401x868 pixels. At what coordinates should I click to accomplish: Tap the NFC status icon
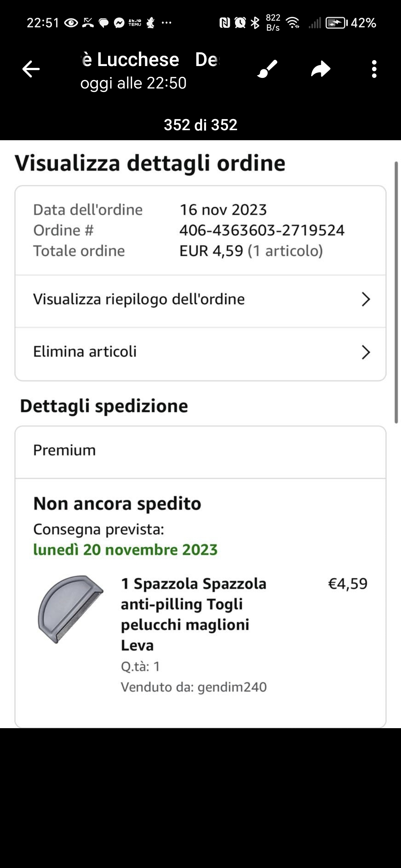click(x=225, y=23)
